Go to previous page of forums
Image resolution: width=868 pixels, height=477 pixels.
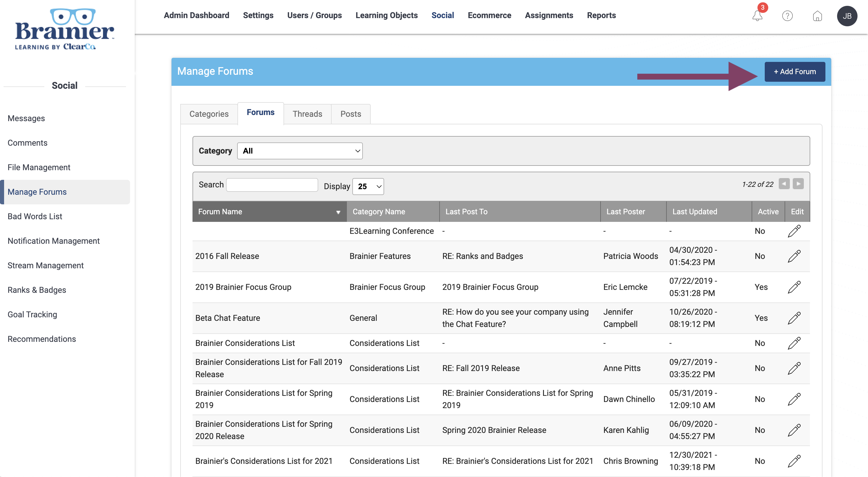click(x=784, y=184)
